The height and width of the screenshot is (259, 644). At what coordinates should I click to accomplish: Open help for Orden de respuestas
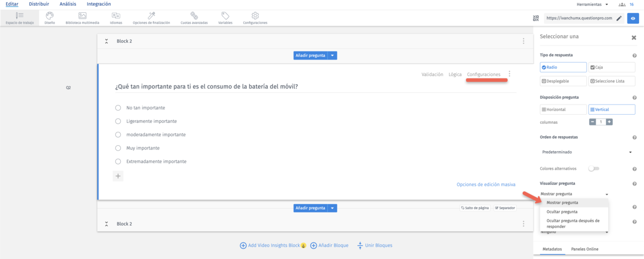pos(635,137)
